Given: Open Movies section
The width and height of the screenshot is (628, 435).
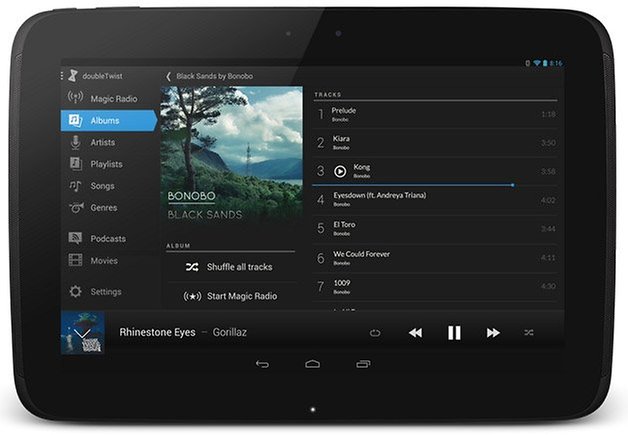Looking at the screenshot, I should pos(109,260).
